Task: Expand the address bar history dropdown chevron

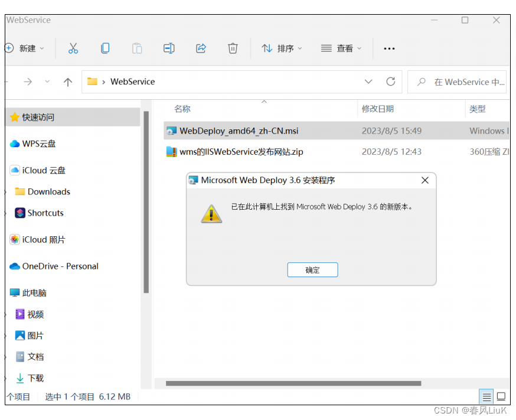Action: [x=368, y=82]
